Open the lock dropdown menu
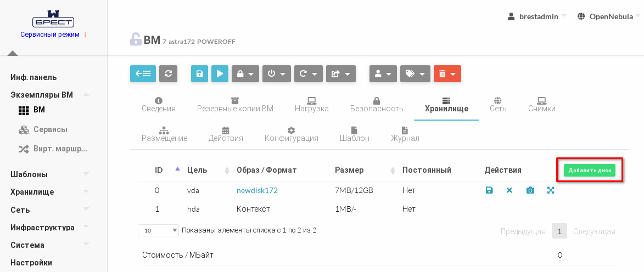 click(245, 74)
